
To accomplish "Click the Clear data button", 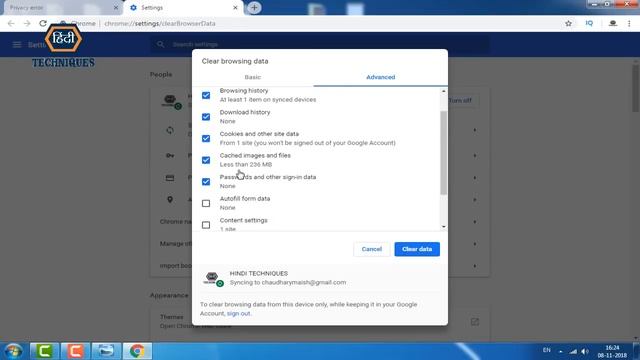I will coord(417,249).
